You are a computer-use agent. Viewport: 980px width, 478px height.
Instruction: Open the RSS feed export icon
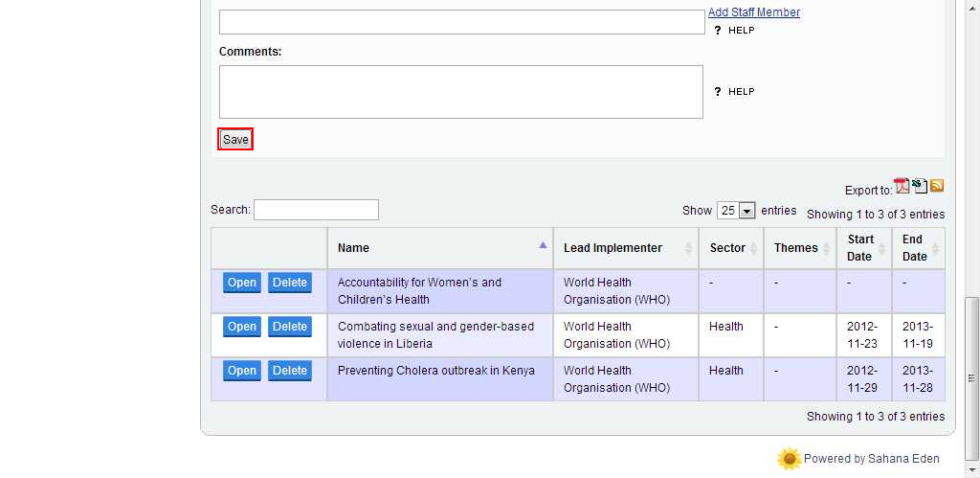point(937,186)
